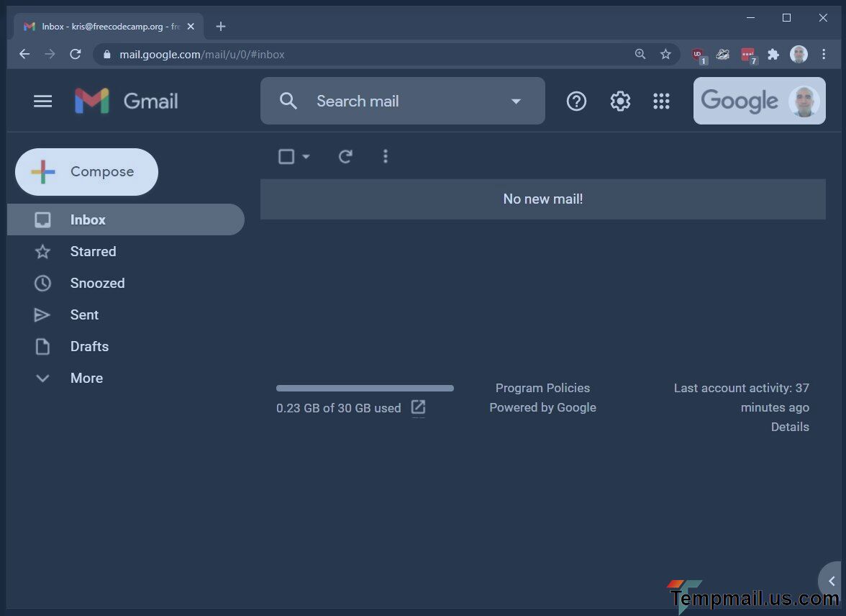Open the Google apps grid icon
This screenshot has width=846, height=616.
661,101
